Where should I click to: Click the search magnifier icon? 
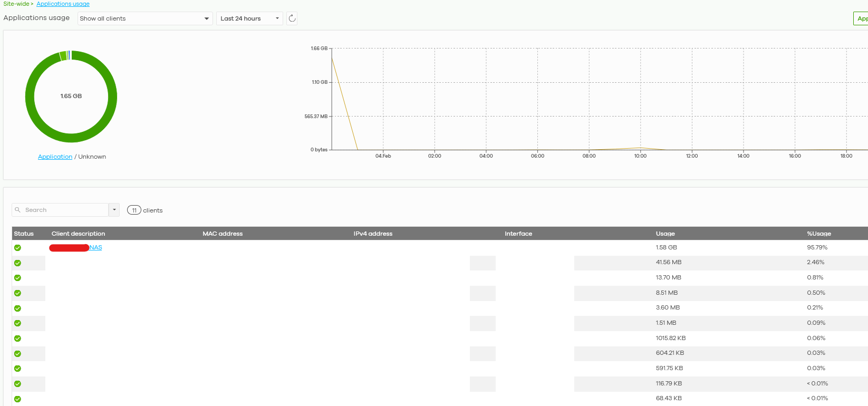pos(17,210)
